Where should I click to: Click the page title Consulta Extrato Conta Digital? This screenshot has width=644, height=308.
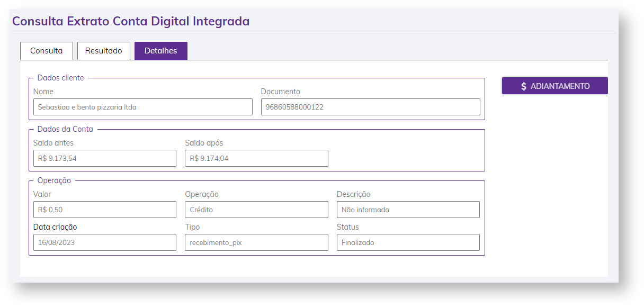tap(131, 21)
